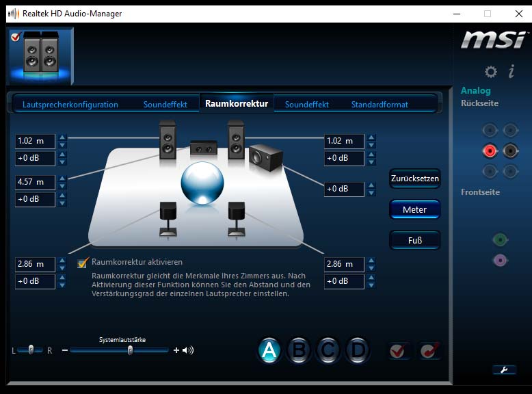Image resolution: width=532 pixels, height=394 pixels.
Task: Open Lautsprecherkonfiguration tab
Action: [70, 105]
